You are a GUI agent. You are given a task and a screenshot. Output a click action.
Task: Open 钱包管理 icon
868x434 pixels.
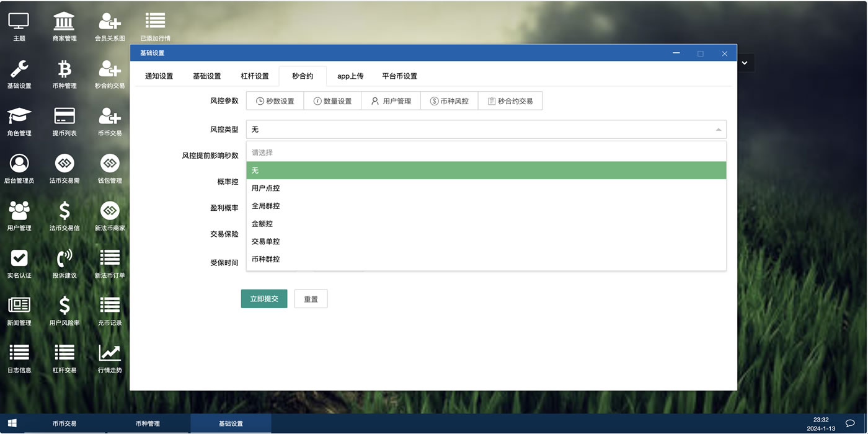(110, 169)
